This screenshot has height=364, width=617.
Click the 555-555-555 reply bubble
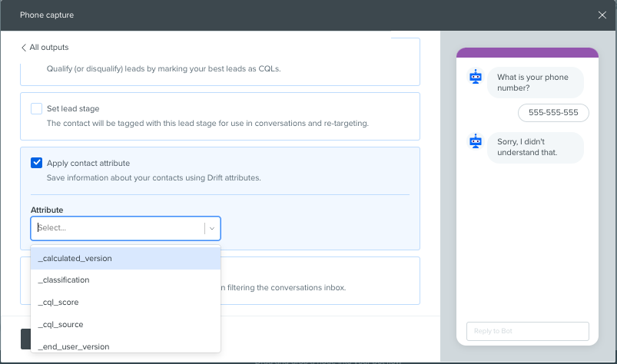pyautogui.click(x=553, y=113)
